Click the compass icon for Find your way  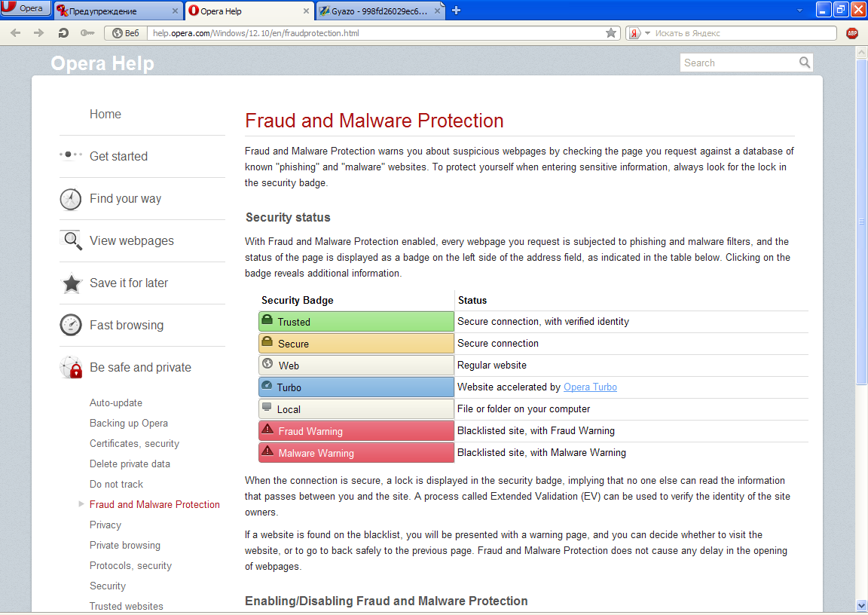click(x=71, y=199)
